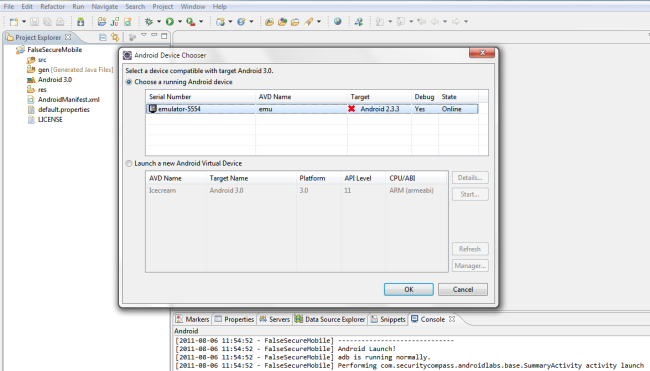Click the New Dynamic Web Project icon

(220, 22)
